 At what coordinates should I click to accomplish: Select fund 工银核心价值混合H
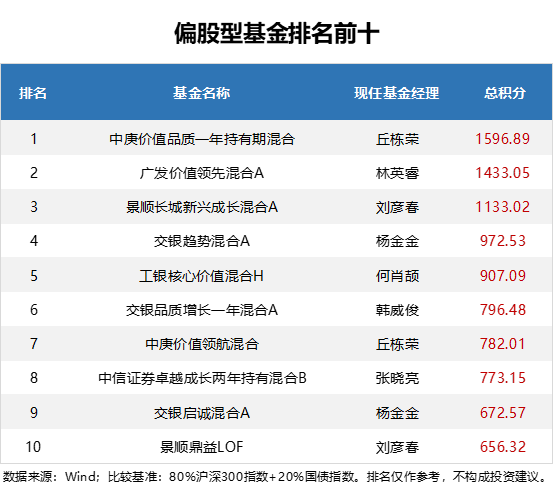[x=202, y=276]
